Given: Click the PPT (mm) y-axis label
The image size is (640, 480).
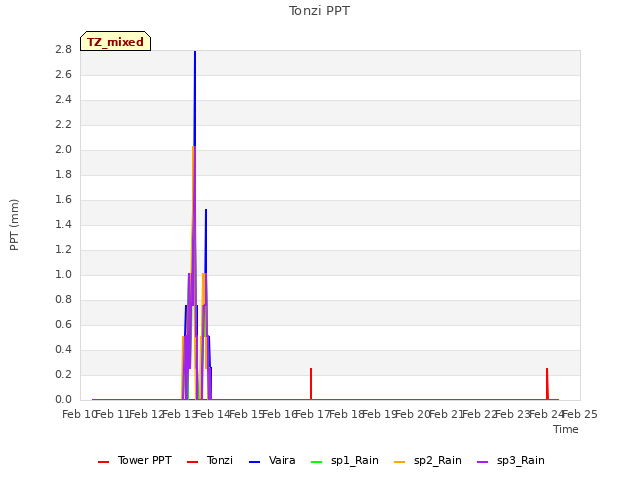Looking at the screenshot, I should point(14,225).
